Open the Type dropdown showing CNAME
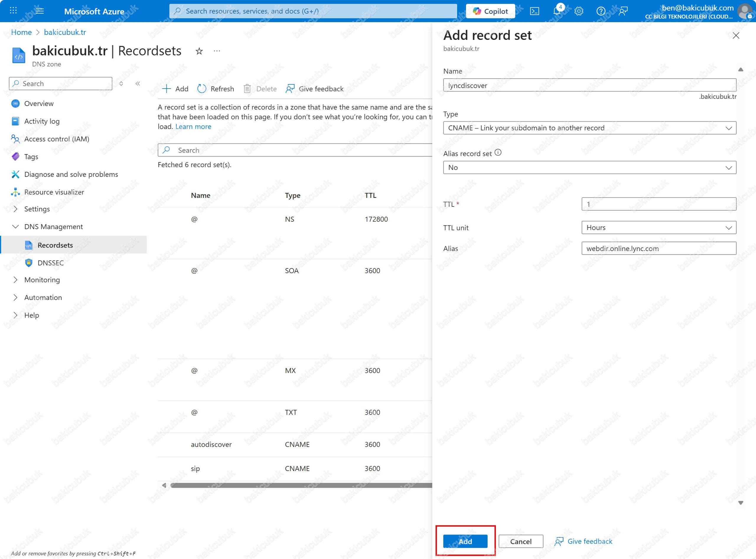The image size is (756, 559). (x=589, y=128)
